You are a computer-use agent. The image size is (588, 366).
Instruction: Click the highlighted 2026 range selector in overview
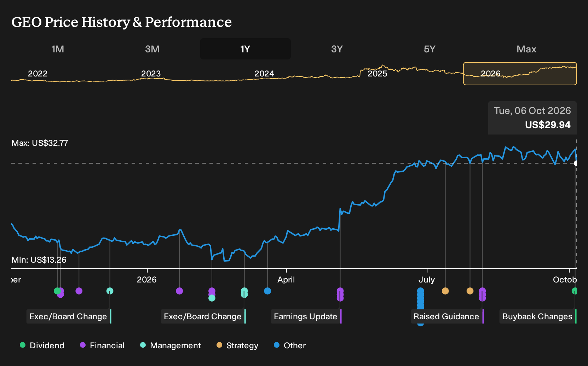tap(520, 74)
